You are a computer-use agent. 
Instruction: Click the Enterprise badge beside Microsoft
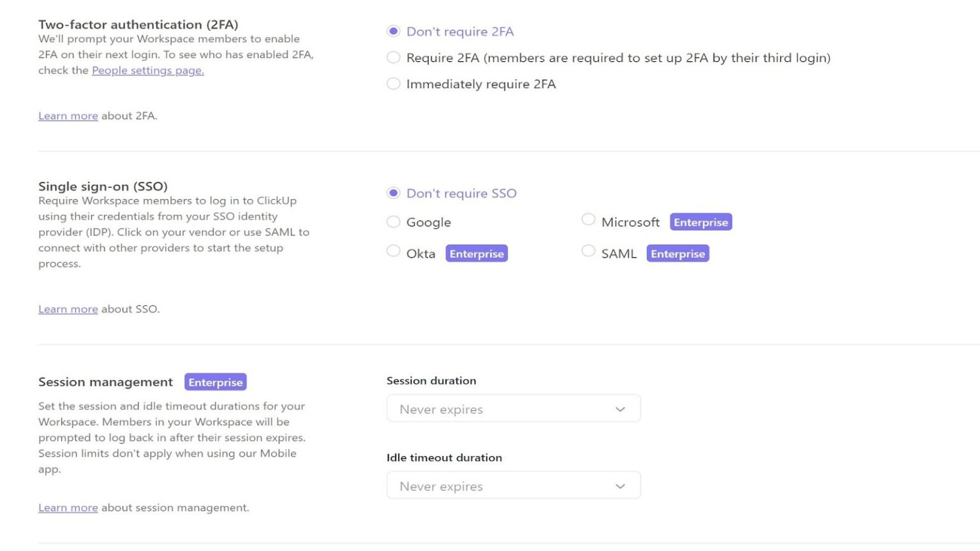701,222
